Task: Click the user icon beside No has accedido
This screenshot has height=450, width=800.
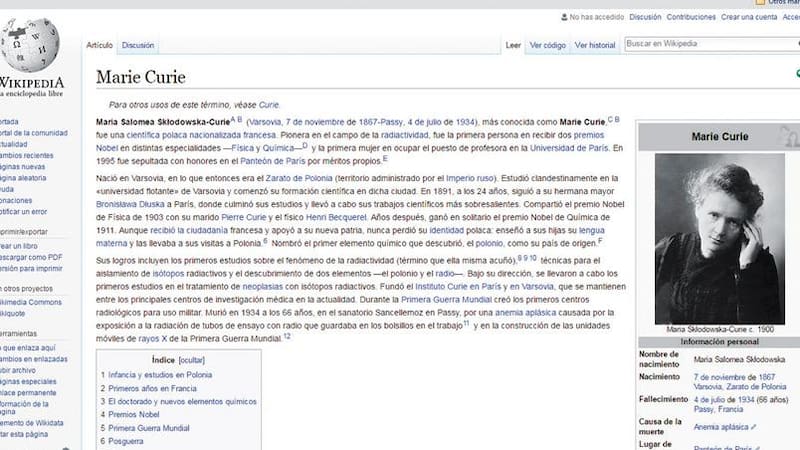Action: [564, 17]
